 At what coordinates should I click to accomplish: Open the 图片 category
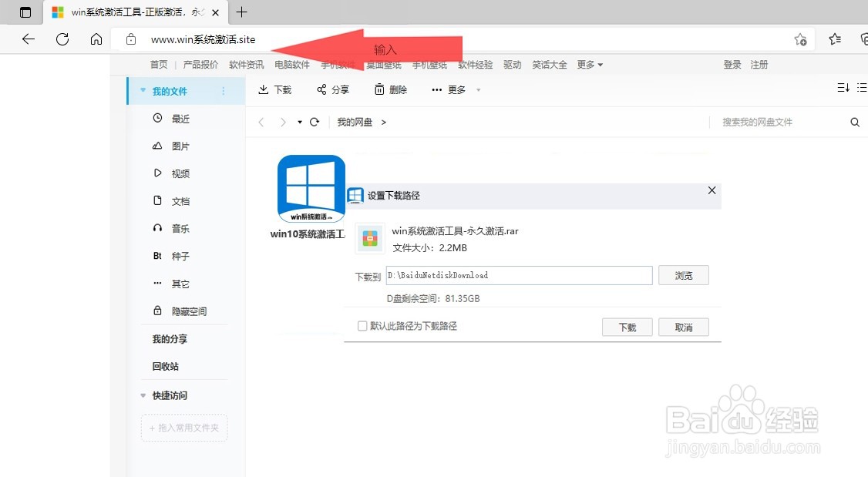[180, 146]
